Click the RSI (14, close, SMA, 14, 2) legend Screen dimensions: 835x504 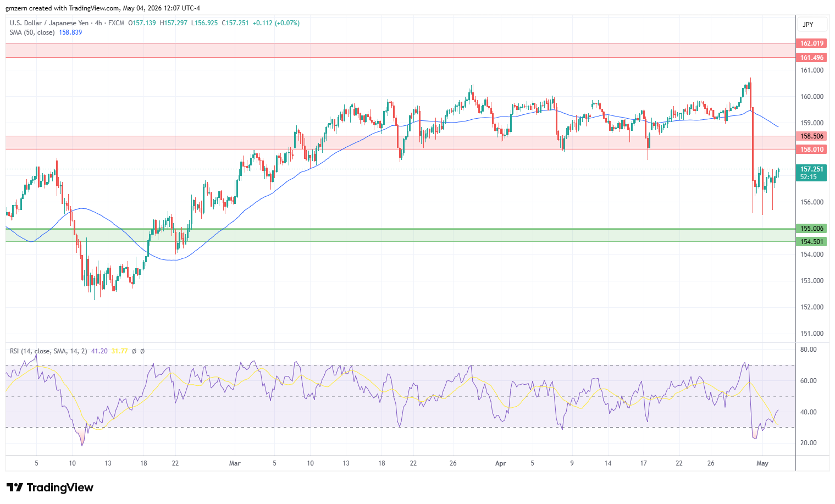[x=48, y=351]
